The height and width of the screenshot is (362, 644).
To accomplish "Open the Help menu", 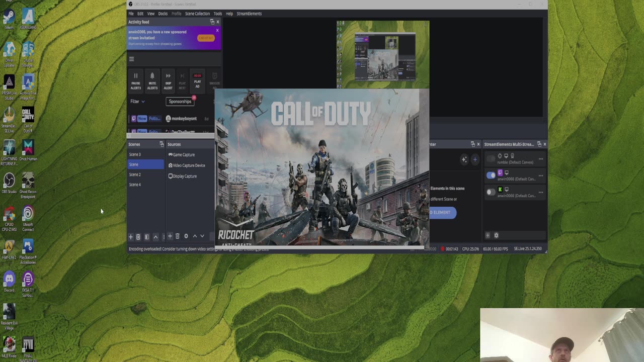I will 229,14.
